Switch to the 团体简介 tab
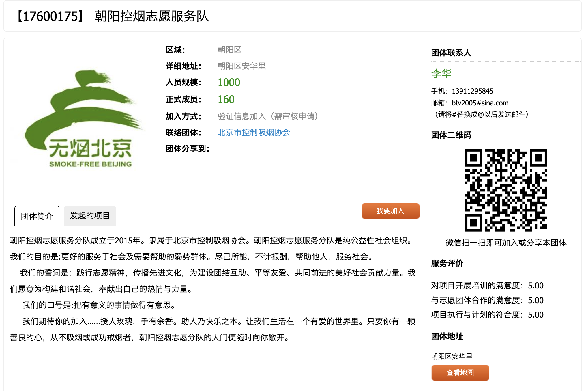This screenshot has height=391, width=588. (37, 216)
